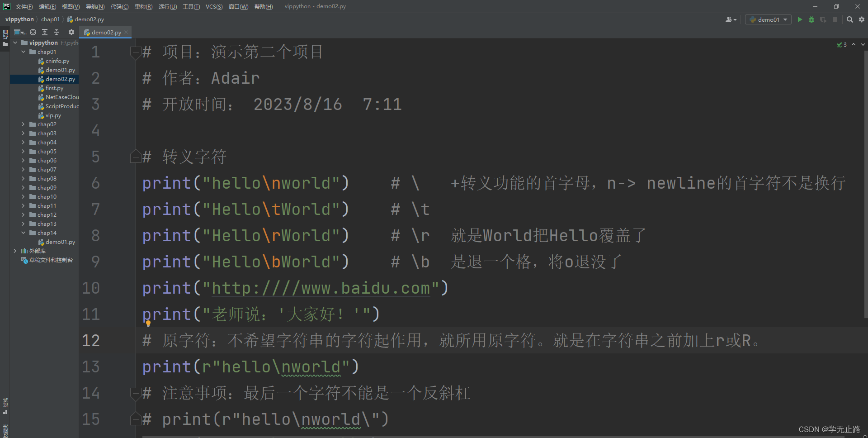Open the 窗口(W) menu
The height and width of the screenshot is (438, 868).
pos(238,6)
